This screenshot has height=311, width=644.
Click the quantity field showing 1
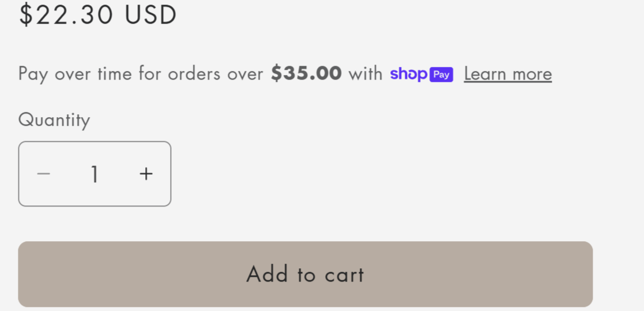pyautogui.click(x=95, y=174)
